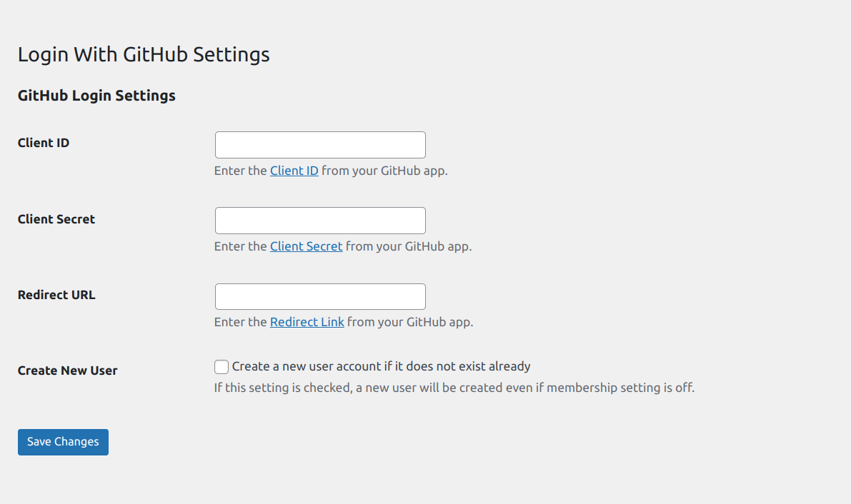Screen dimensions: 851x504
Task: Click the Login With GitHub Settings title
Action: (144, 55)
